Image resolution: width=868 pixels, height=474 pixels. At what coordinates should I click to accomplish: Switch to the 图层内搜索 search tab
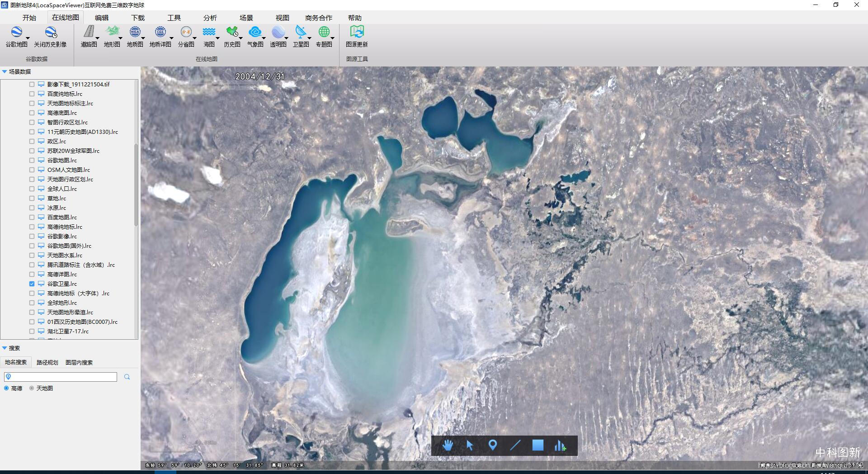click(79, 362)
